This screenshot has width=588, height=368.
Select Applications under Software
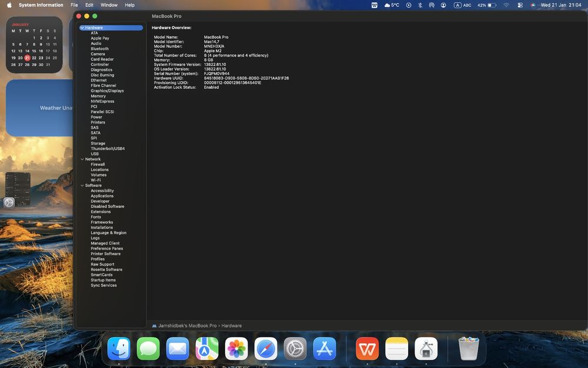pyautogui.click(x=102, y=196)
